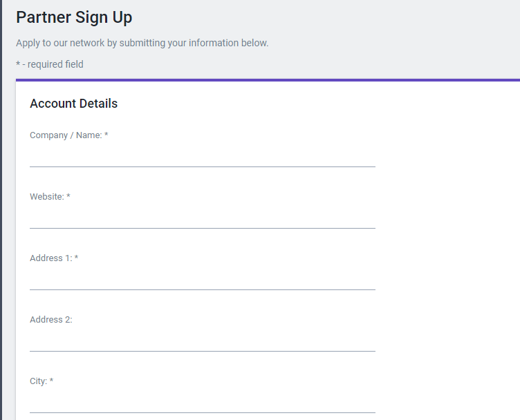The image size is (520, 420).
Task: Click the required asterisk beside Website
Action: pos(68,197)
